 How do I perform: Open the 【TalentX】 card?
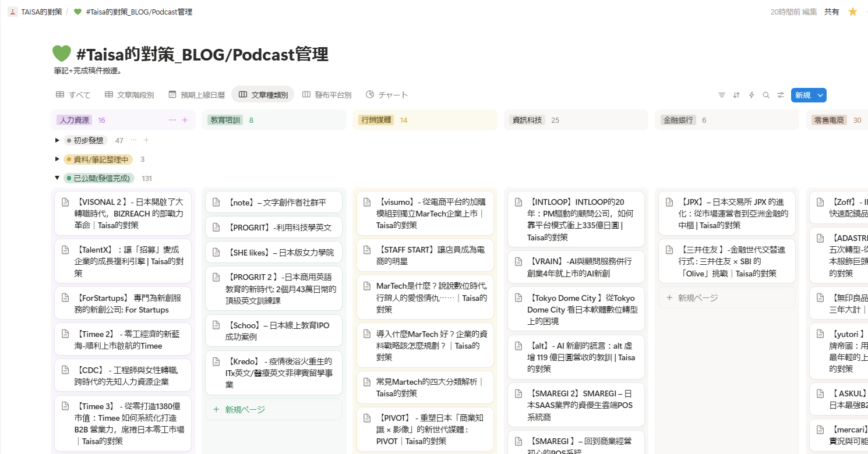click(123, 261)
